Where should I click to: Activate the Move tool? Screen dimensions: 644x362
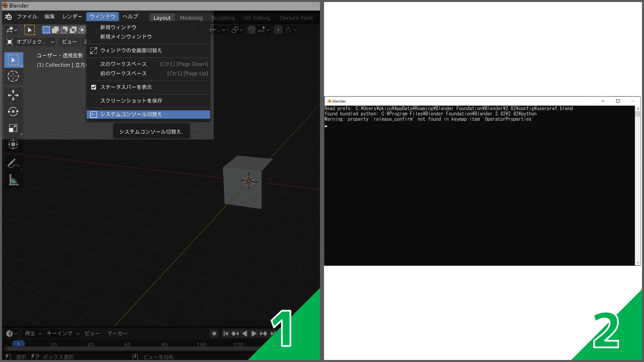(13, 95)
